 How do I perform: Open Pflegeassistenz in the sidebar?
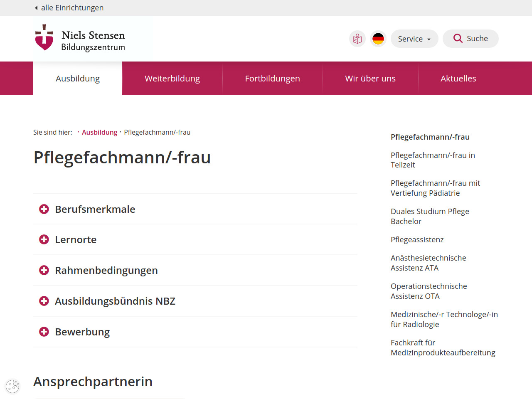tap(417, 240)
